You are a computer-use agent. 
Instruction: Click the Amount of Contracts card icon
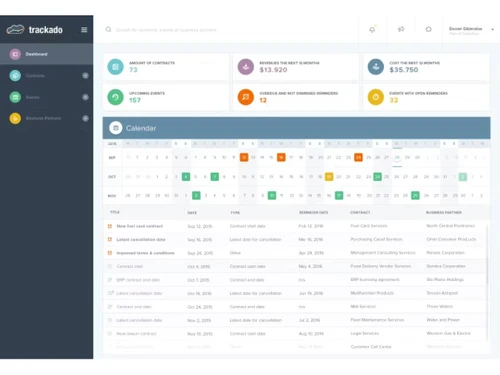tap(115, 67)
